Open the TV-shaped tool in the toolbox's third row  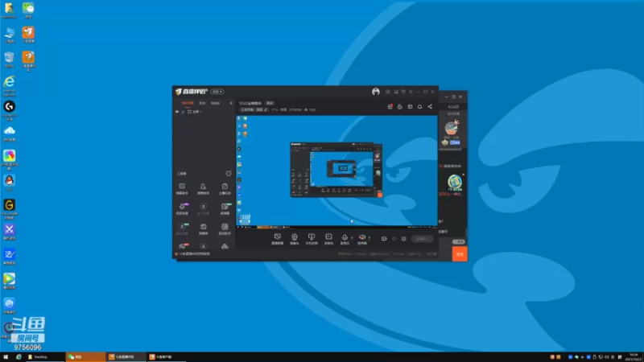[x=204, y=228]
